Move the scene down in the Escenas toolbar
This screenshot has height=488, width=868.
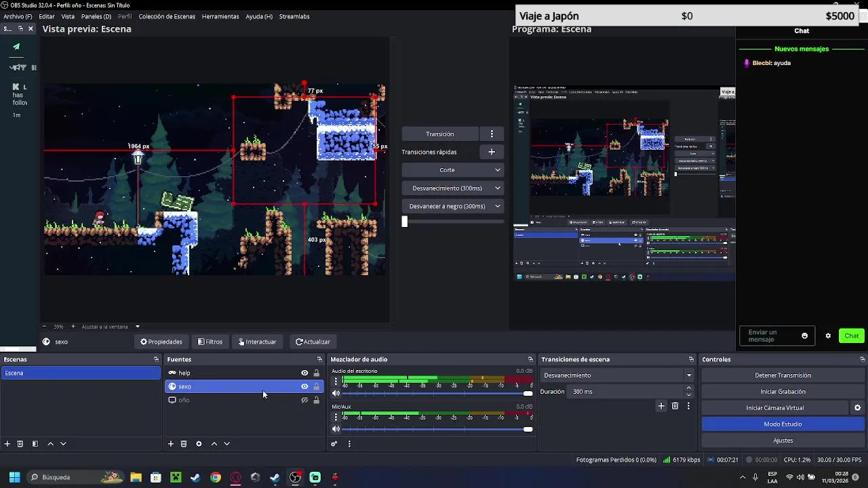pos(63,444)
